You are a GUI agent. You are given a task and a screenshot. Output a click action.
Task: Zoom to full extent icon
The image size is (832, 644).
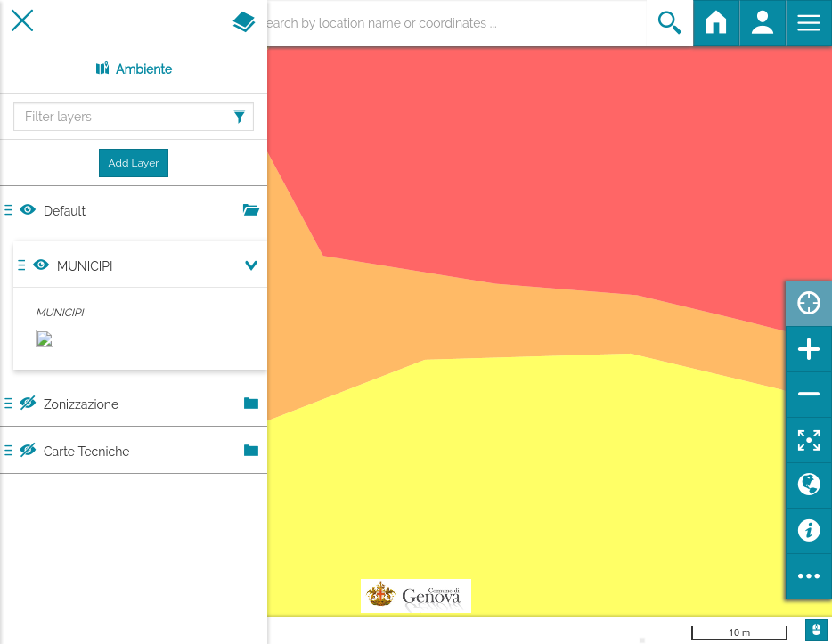click(809, 440)
